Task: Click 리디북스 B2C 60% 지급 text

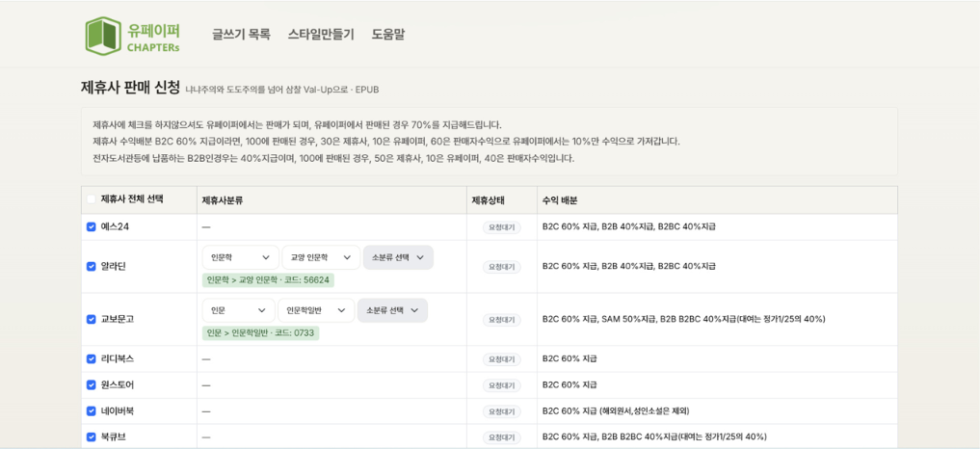Action: (569, 359)
